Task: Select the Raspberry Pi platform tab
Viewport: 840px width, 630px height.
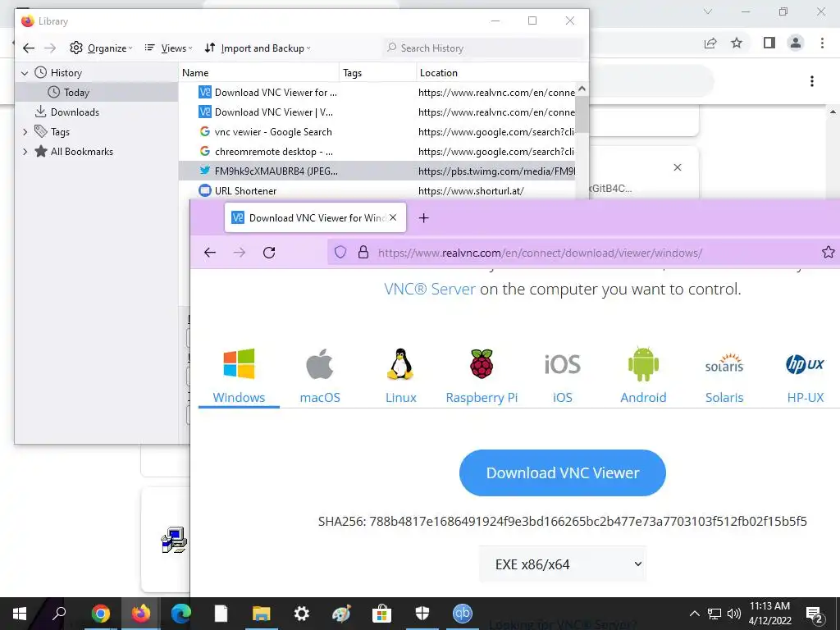Action: coord(482,376)
